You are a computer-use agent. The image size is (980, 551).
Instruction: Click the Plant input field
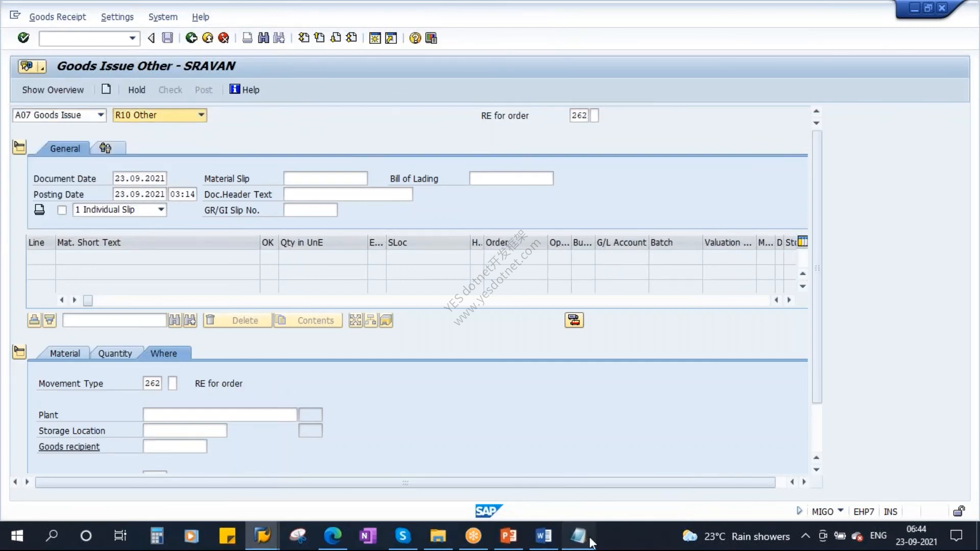tap(220, 415)
